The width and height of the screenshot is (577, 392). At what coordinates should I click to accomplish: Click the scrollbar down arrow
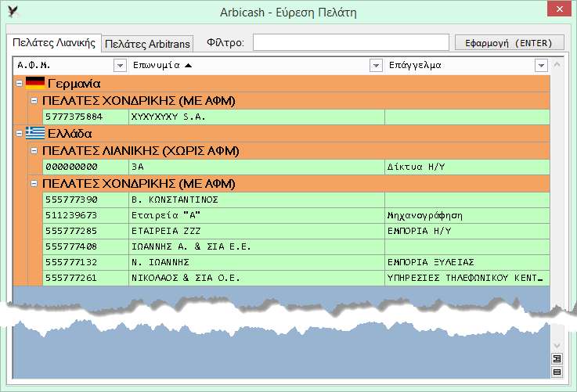tap(557, 345)
